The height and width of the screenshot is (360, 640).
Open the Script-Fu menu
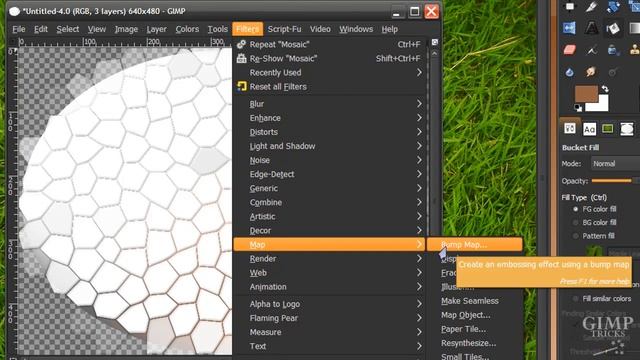pos(284,29)
